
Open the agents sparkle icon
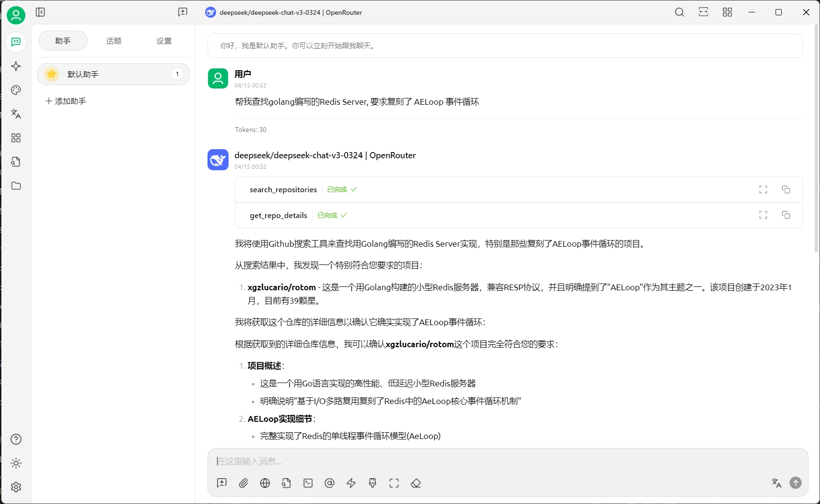[16, 66]
